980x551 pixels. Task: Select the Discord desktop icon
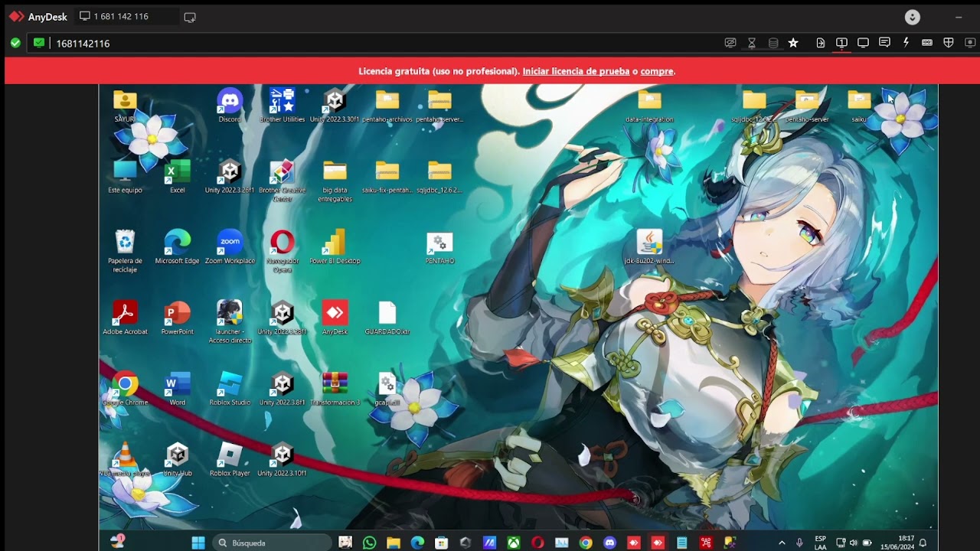click(x=229, y=106)
